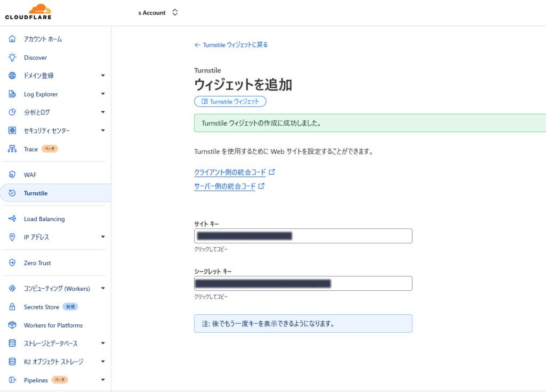
Task: Click the Zero Trust icon
Action: [x=12, y=263]
